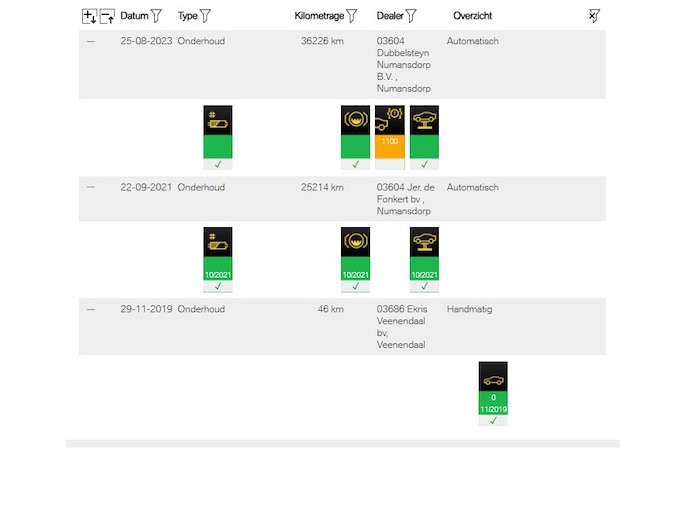685x514 pixels.
Task: Click the checkmark under the 10/2021 battery icon
Action: 218,286
